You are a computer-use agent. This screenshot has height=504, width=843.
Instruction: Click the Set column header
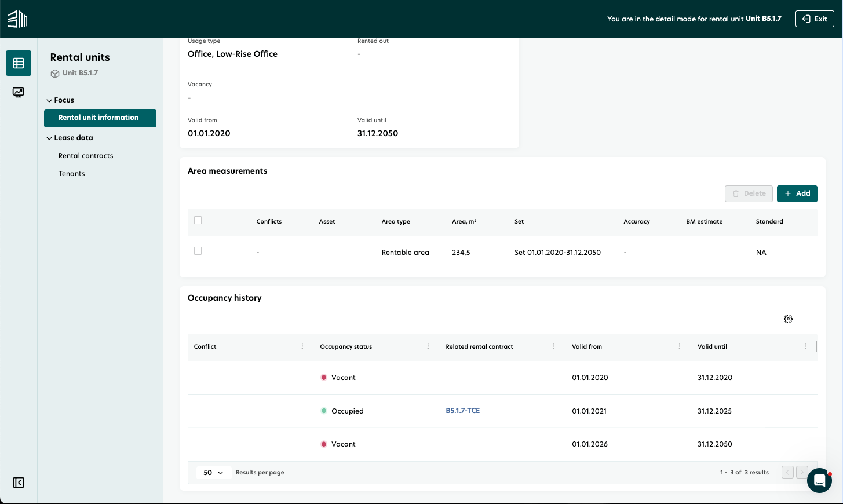click(519, 221)
